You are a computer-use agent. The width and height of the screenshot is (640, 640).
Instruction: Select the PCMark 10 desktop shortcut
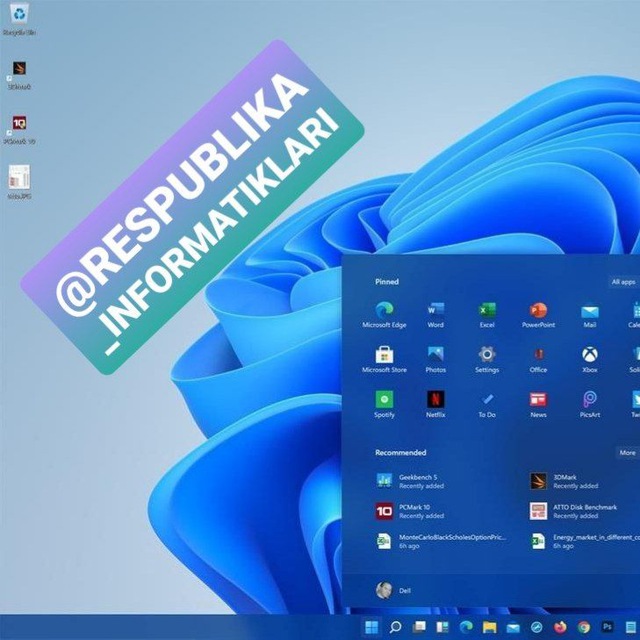pos(19,130)
